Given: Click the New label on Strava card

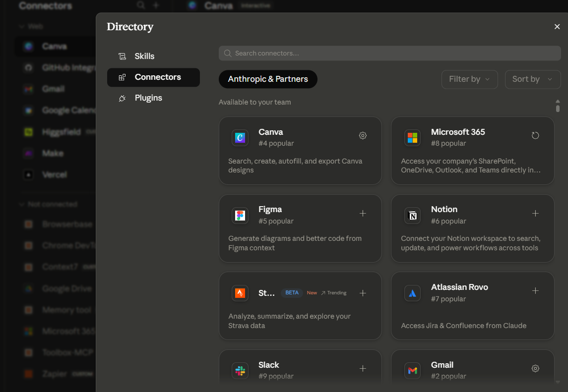Looking at the screenshot, I should click(x=312, y=293).
